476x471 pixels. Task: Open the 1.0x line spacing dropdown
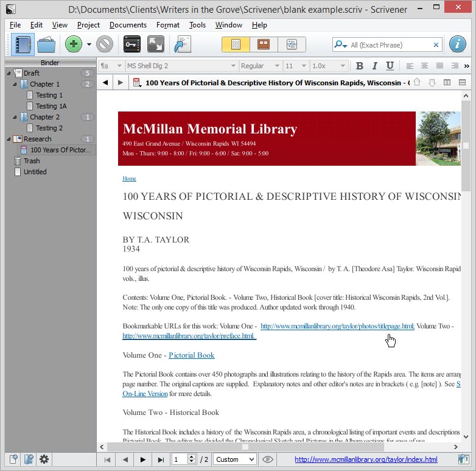(329, 66)
